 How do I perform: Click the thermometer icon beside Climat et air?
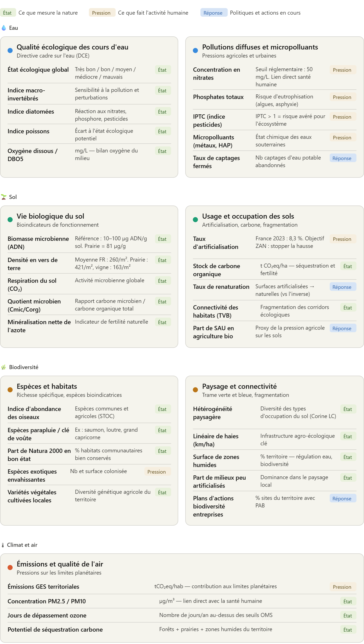3,545
